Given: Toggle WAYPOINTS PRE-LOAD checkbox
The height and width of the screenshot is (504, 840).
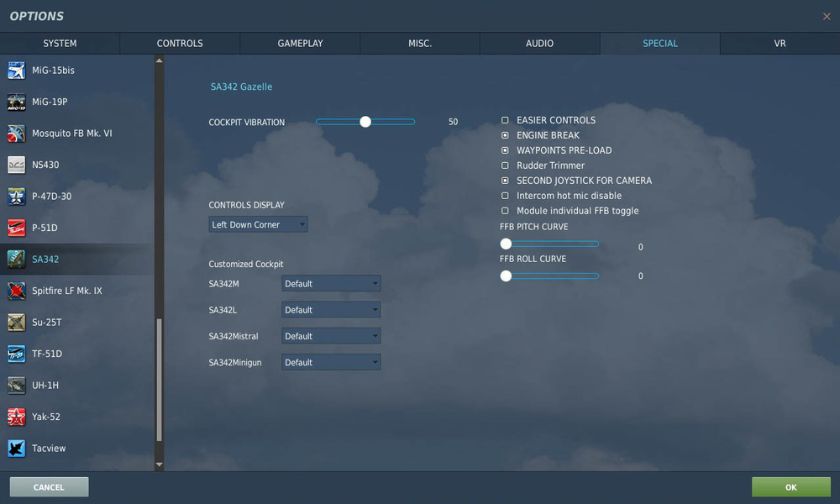Looking at the screenshot, I should [505, 150].
